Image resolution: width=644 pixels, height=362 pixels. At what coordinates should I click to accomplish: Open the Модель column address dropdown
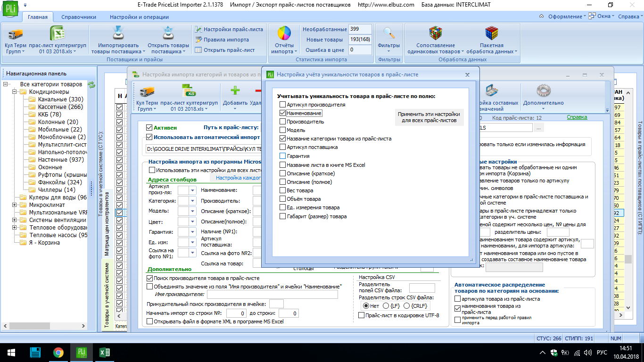pyautogui.click(x=192, y=212)
